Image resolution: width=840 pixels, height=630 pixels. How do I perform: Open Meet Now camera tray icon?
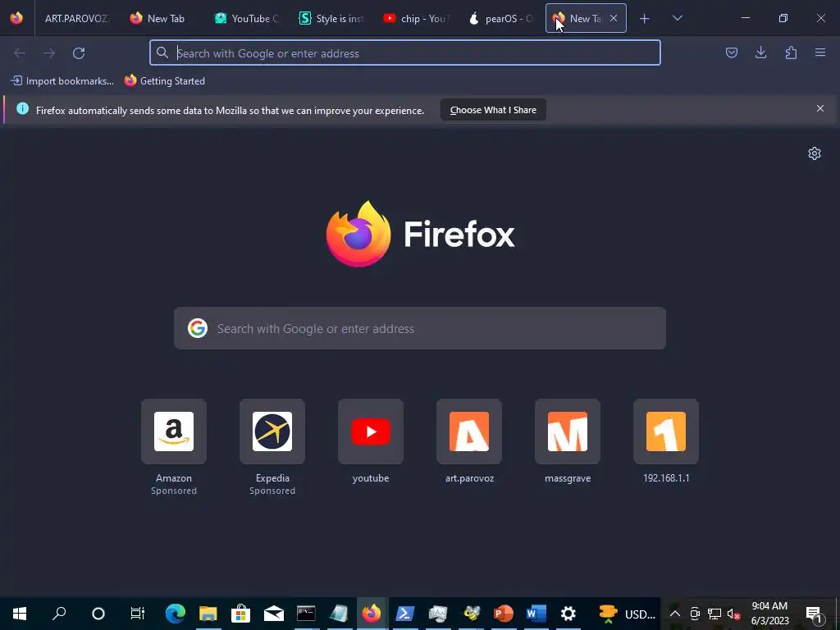coord(695,614)
